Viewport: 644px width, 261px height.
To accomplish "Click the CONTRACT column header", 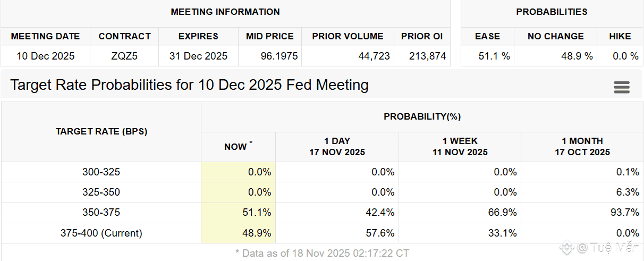I will coord(124,36).
